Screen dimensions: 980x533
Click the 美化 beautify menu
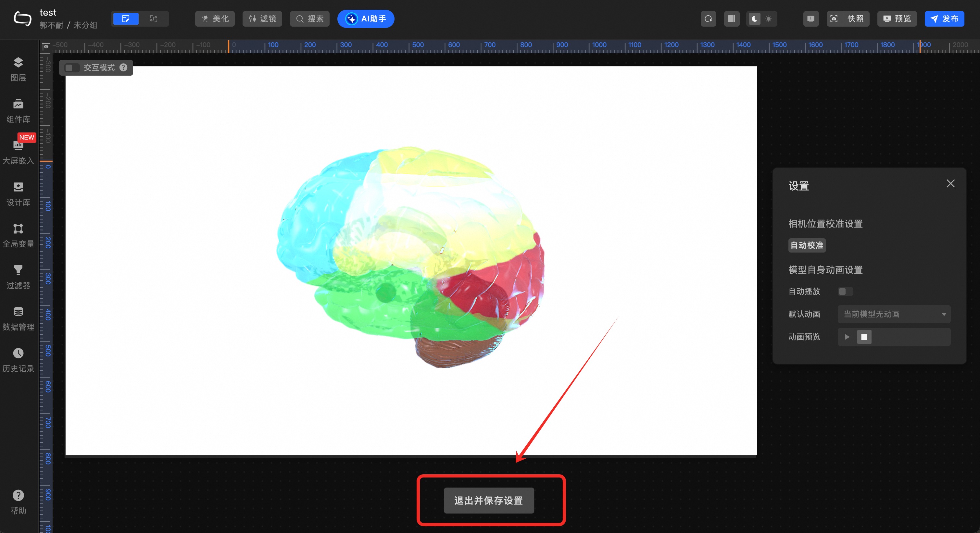(x=215, y=19)
